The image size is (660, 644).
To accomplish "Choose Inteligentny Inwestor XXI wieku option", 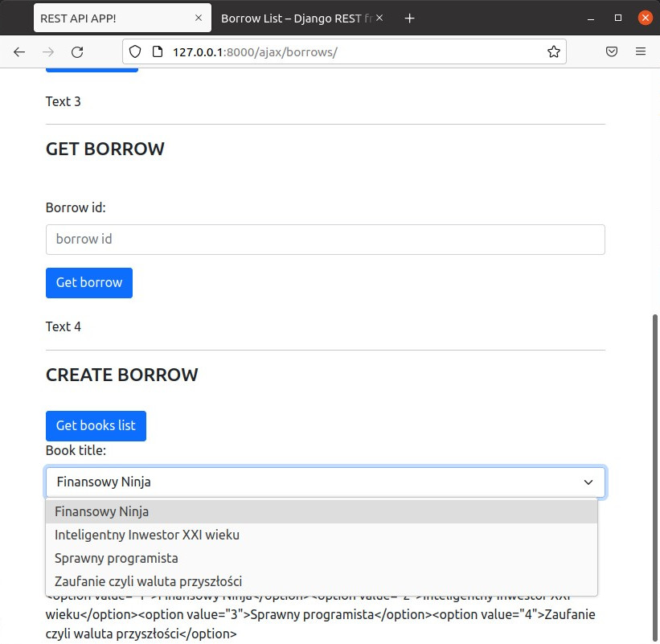I will [x=147, y=535].
